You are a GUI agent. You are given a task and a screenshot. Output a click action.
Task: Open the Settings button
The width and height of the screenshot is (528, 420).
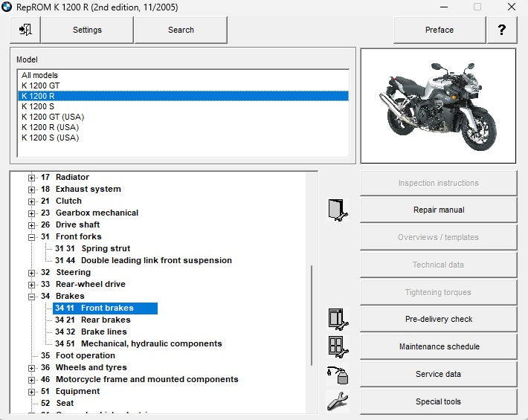pos(87,30)
